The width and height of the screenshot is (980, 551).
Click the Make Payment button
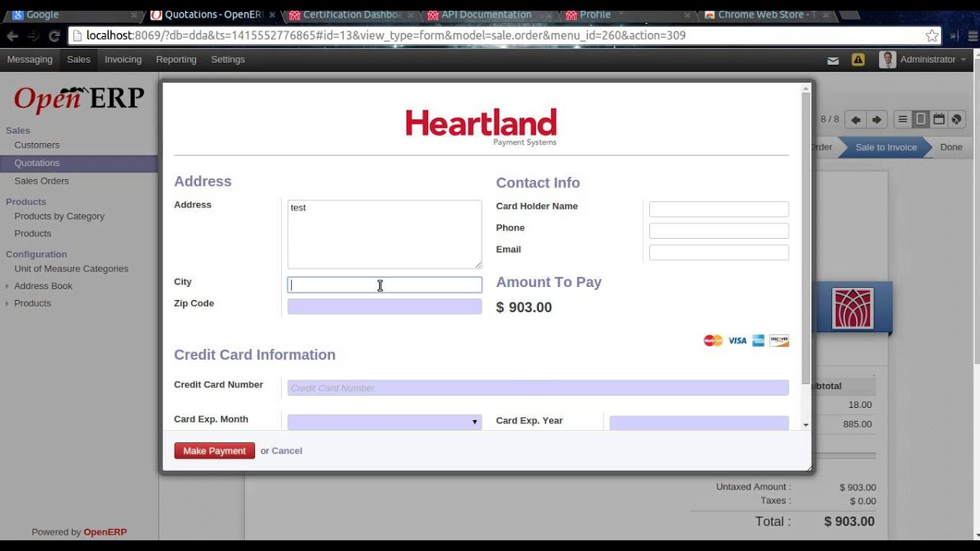tap(214, 451)
